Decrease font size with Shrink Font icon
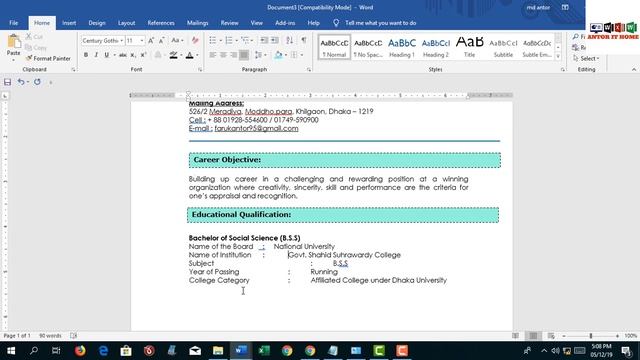Screen dimensions: 640x360 tap(162, 40)
